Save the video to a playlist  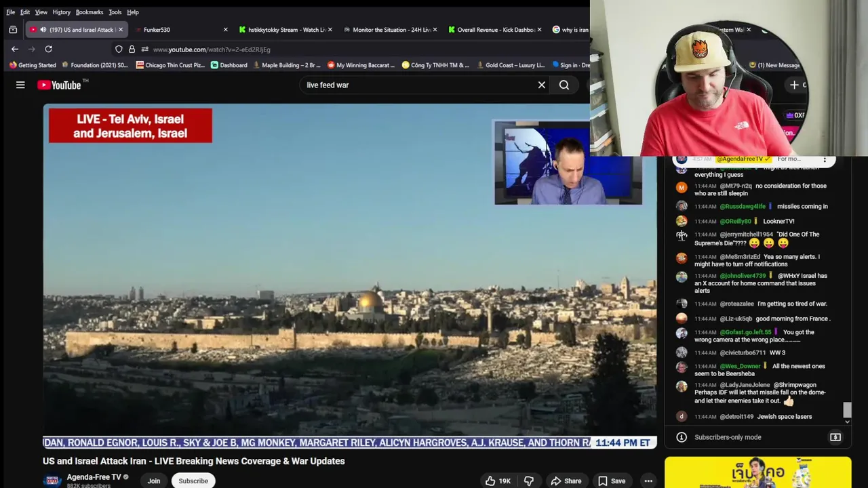pos(612,481)
